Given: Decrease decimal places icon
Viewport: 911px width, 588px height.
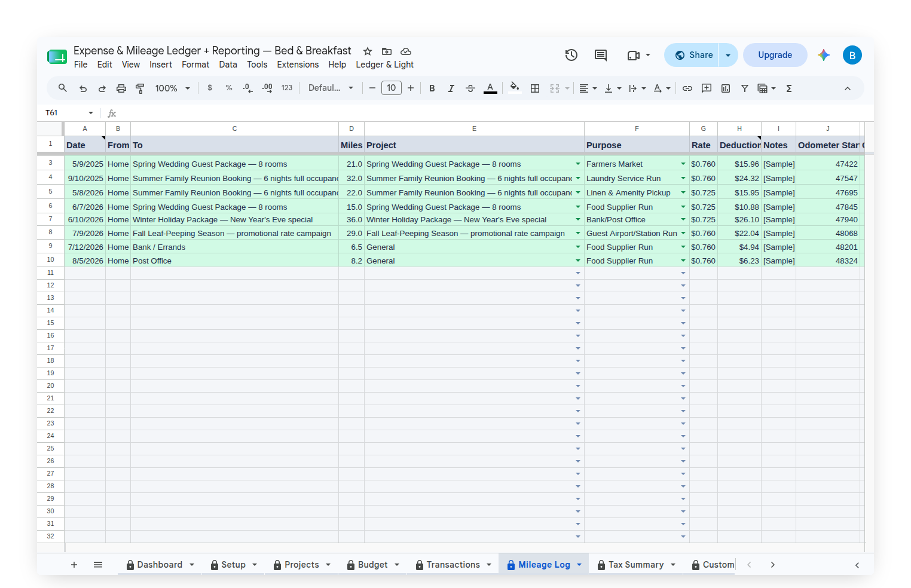Looking at the screenshot, I should pyautogui.click(x=248, y=88).
